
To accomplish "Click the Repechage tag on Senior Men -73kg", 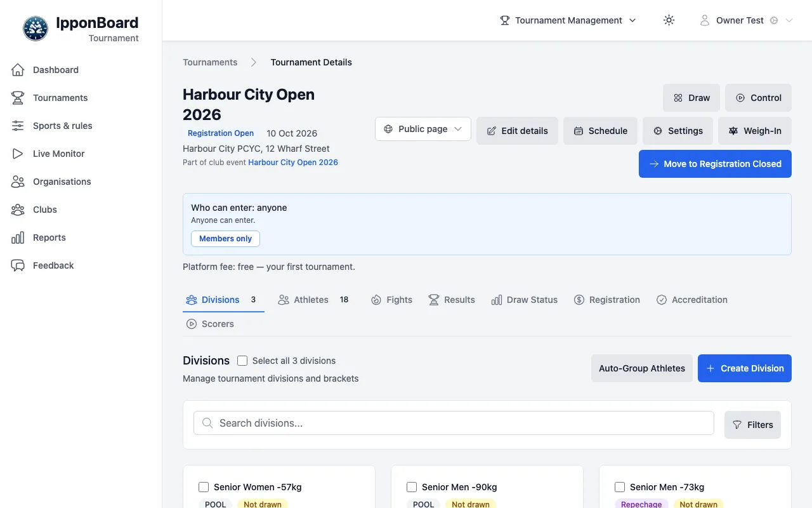I will (641, 504).
